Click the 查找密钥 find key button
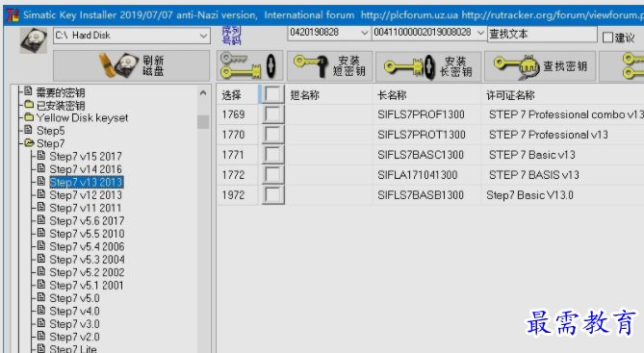This screenshot has width=644, height=353. tap(540, 65)
